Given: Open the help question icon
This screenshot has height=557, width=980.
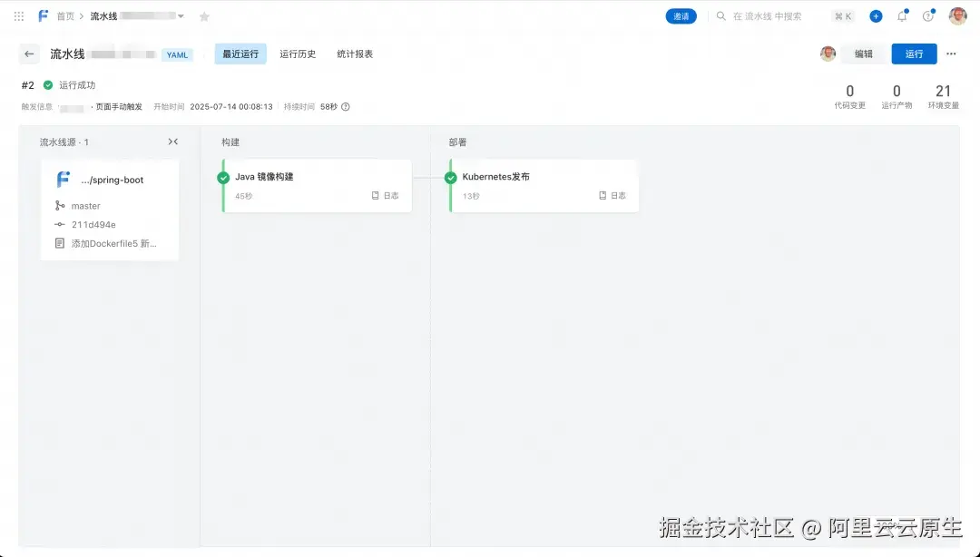Looking at the screenshot, I should click(x=928, y=16).
